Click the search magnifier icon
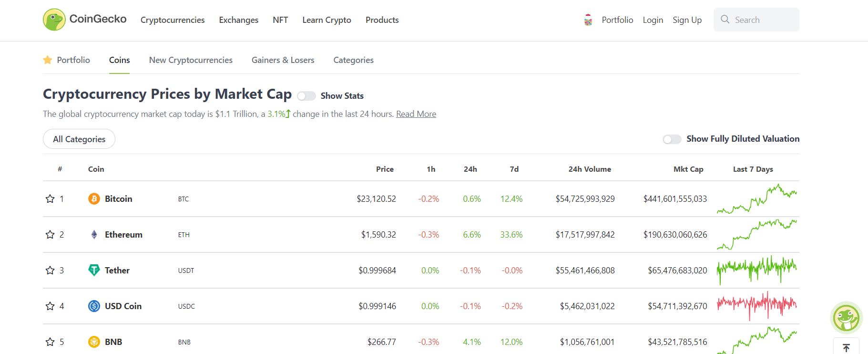 coord(725,20)
